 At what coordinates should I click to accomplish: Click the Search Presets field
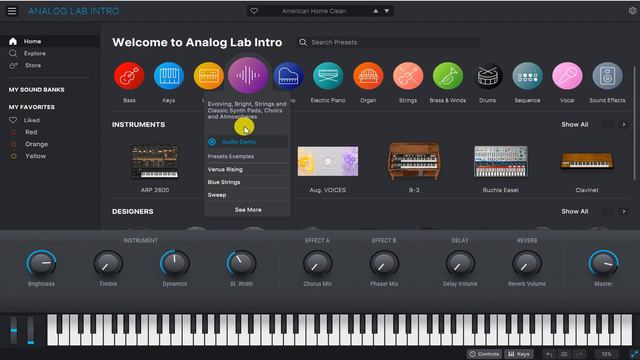(388, 42)
